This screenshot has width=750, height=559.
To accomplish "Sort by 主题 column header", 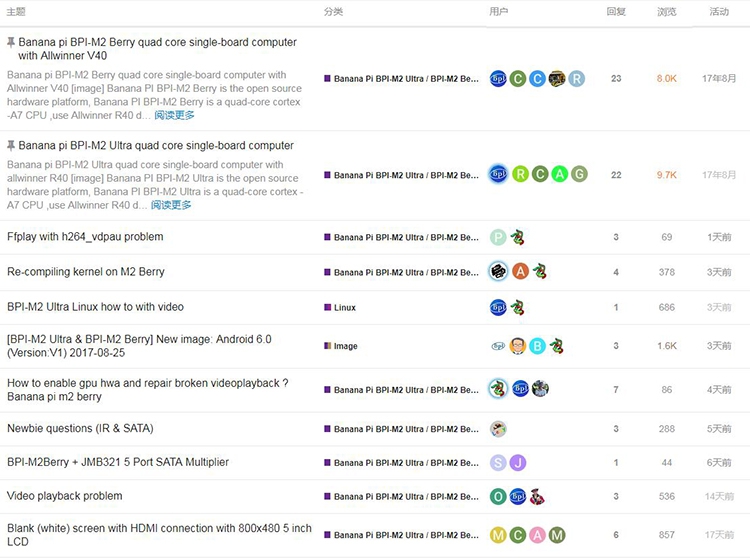I will [x=16, y=11].
